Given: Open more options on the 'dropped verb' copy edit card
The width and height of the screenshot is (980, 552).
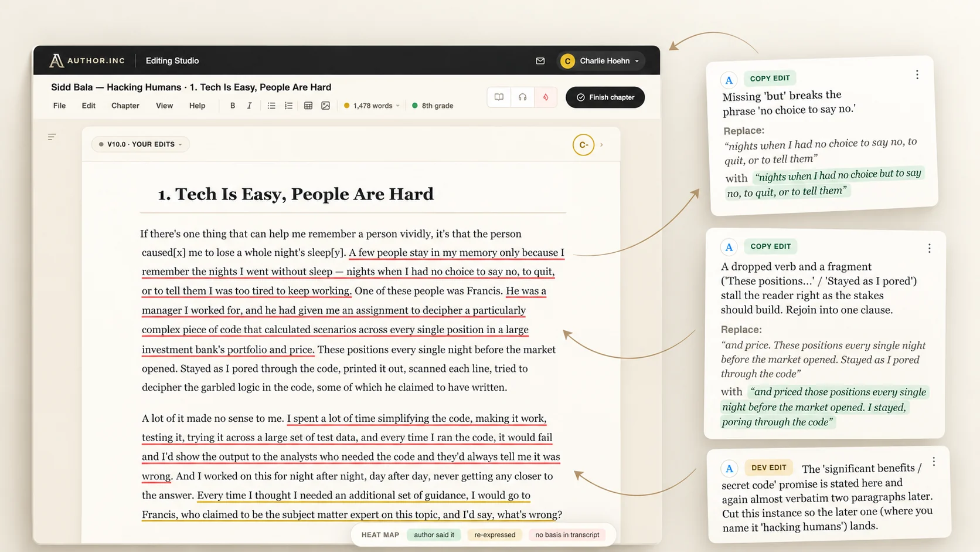Looking at the screenshot, I should (x=929, y=248).
